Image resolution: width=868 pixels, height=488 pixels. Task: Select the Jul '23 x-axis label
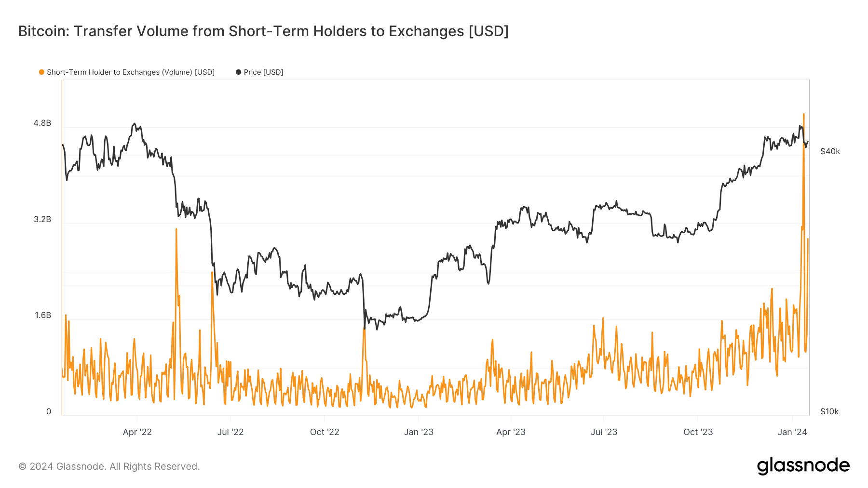pyautogui.click(x=604, y=432)
